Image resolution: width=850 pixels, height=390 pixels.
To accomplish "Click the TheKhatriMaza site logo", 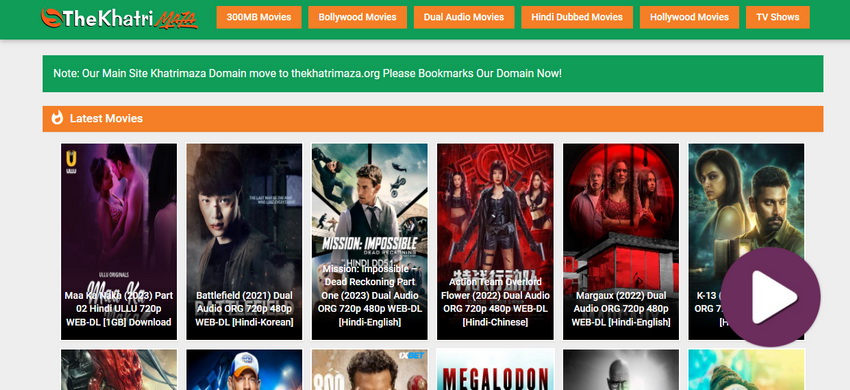I will coord(119,18).
